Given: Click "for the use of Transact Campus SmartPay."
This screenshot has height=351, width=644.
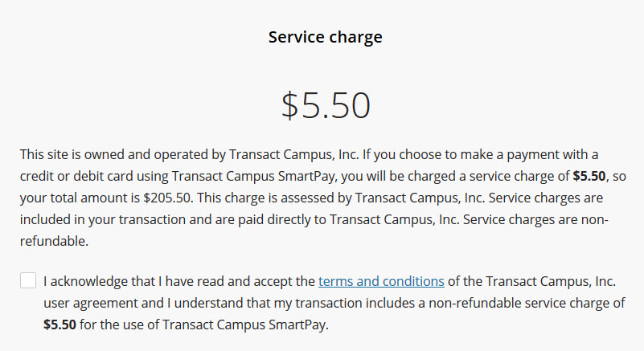Looking at the screenshot, I should pyautogui.click(x=204, y=324).
